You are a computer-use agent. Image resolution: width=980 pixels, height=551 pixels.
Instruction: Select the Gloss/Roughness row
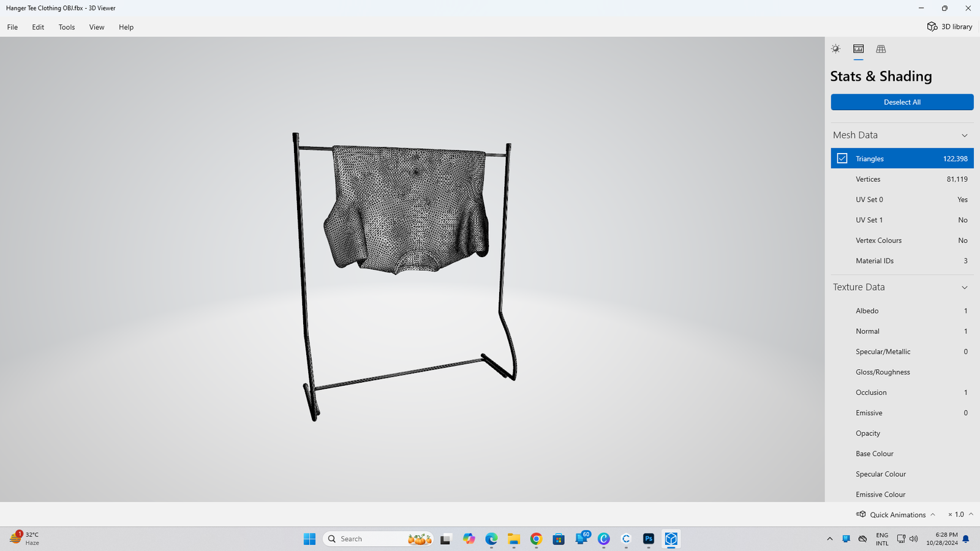tap(902, 372)
